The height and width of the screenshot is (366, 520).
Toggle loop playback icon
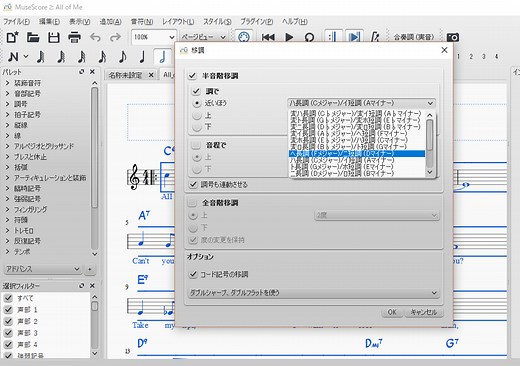pos(309,37)
